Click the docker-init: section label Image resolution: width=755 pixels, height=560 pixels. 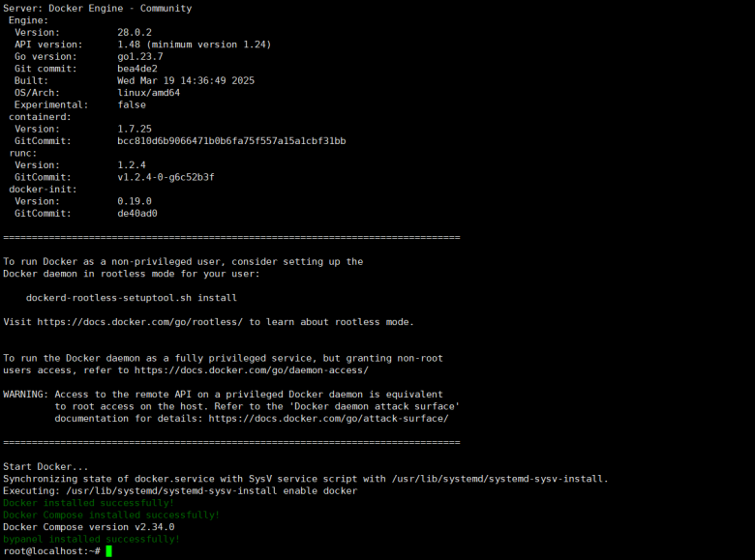[x=43, y=189]
